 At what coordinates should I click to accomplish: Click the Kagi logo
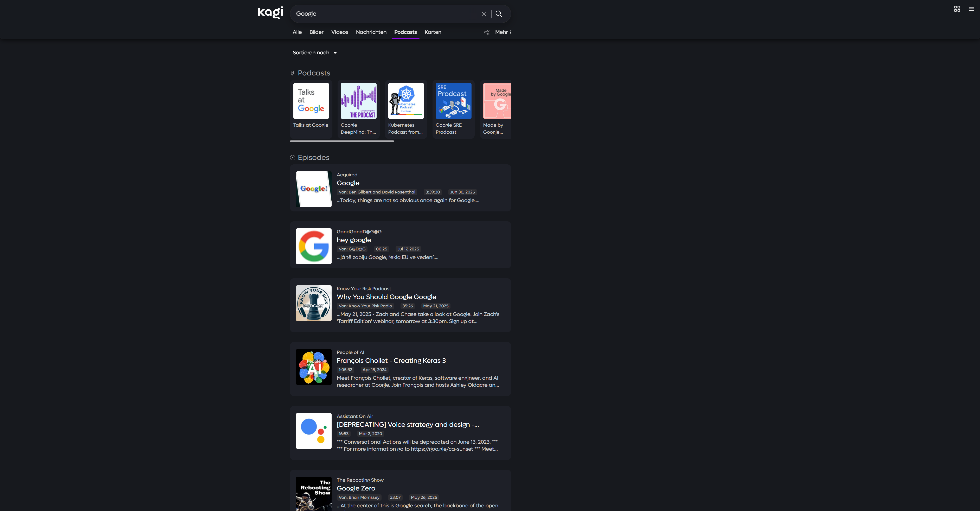pos(270,12)
